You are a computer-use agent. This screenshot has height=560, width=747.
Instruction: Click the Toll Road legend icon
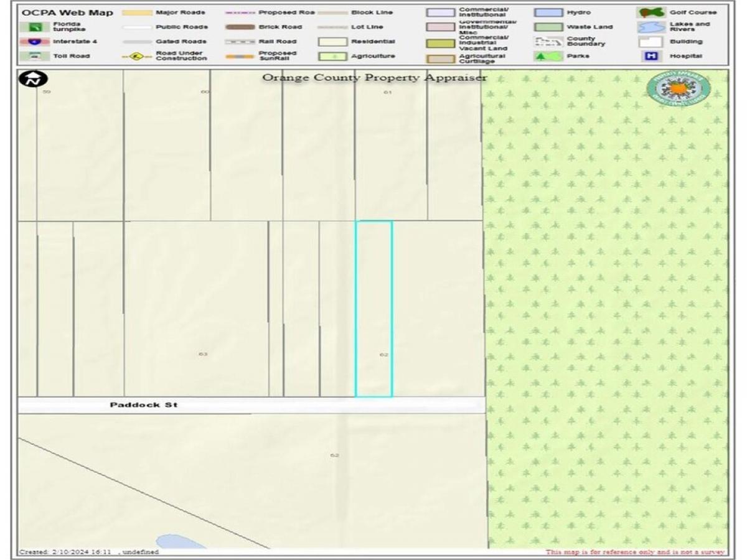click(x=34, y=56)
